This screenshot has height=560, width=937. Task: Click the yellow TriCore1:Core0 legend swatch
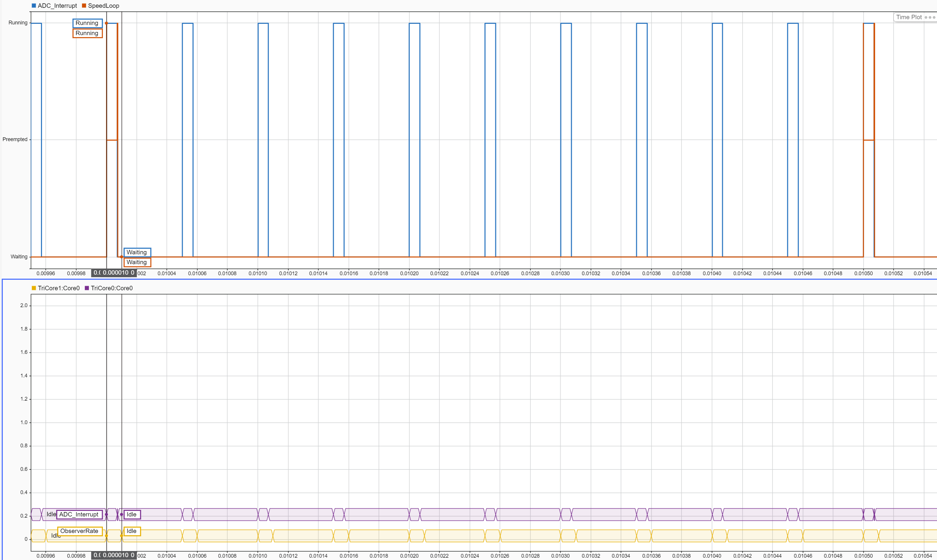[34, 288]
